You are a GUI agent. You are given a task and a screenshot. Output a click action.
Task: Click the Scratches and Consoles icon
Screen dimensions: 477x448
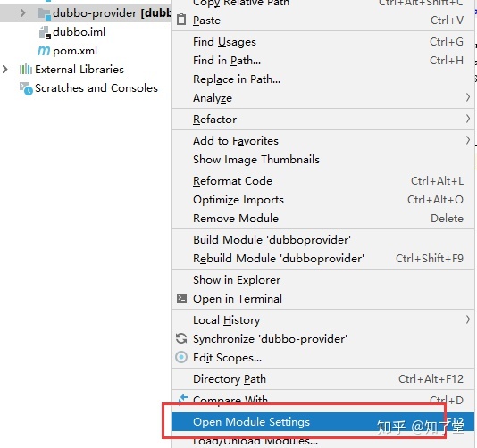click(26, 88)
